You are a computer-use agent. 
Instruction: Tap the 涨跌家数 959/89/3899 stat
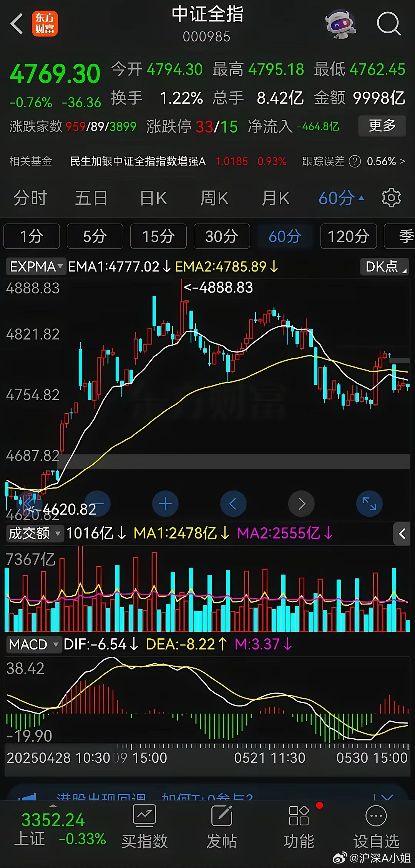(73, 126)
